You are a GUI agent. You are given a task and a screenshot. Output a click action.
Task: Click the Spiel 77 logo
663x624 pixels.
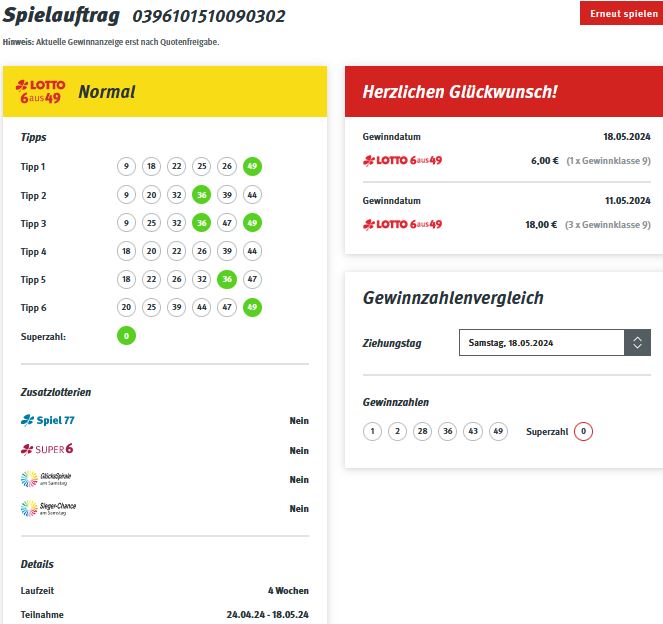click(x=47, y=420)
